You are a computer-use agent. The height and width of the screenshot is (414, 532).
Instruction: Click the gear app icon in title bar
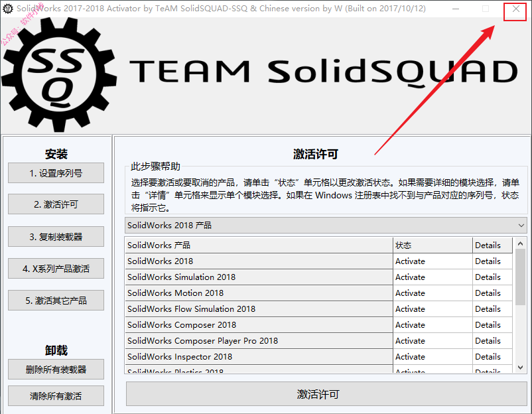click(8, 9)
